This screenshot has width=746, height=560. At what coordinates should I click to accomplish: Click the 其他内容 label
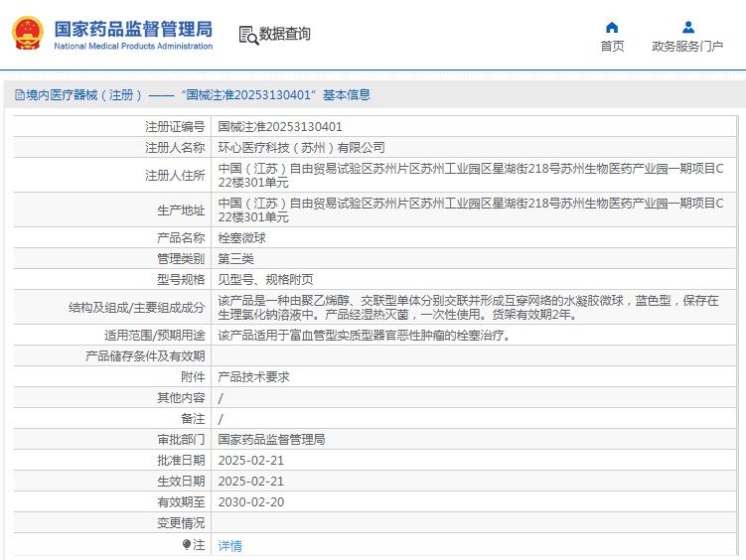pos(181,398)
